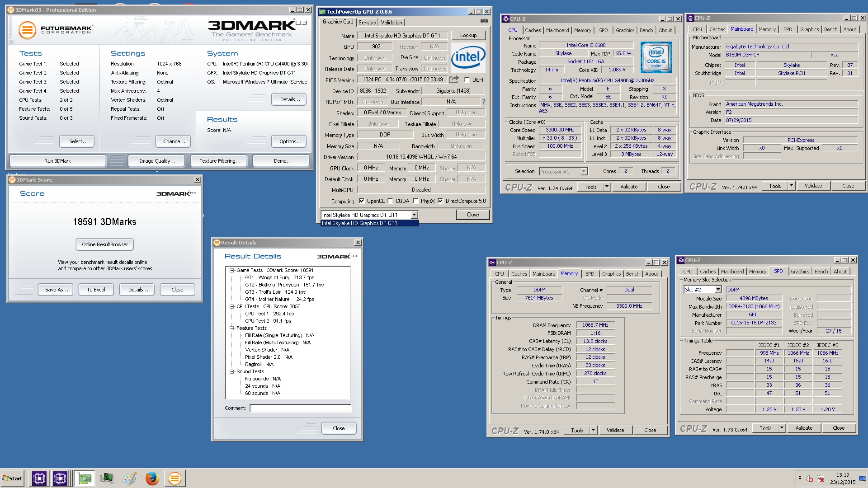Collapse the Feature Tests tree node
The image size is (868, 488).
[231, 328]
